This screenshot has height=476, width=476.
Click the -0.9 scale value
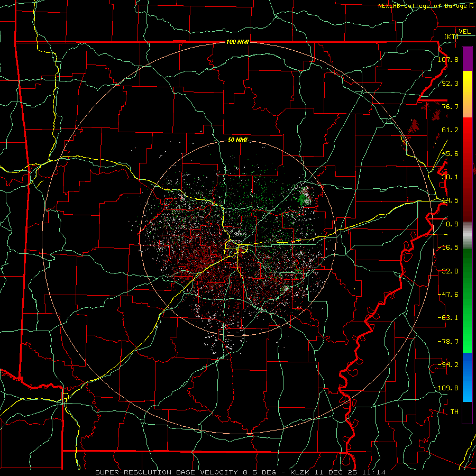point(450,224)
